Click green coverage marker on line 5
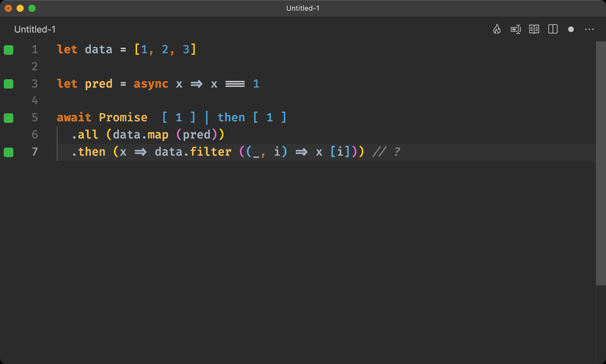The image size is (606, 364). (x=9, y=118)
